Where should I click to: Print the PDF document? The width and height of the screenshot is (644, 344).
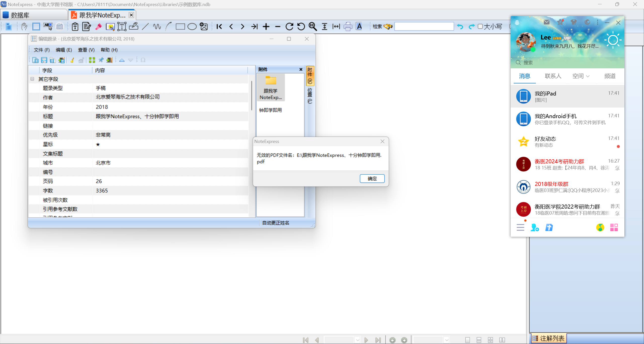click(348, 26)
